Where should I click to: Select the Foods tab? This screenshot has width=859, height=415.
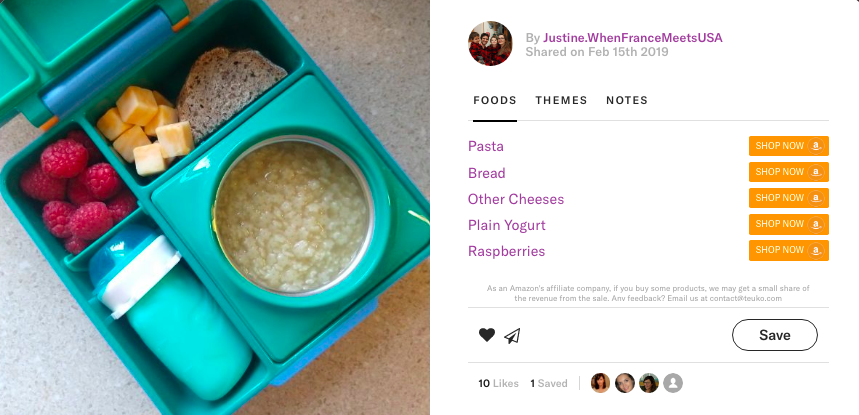(495, 100)
